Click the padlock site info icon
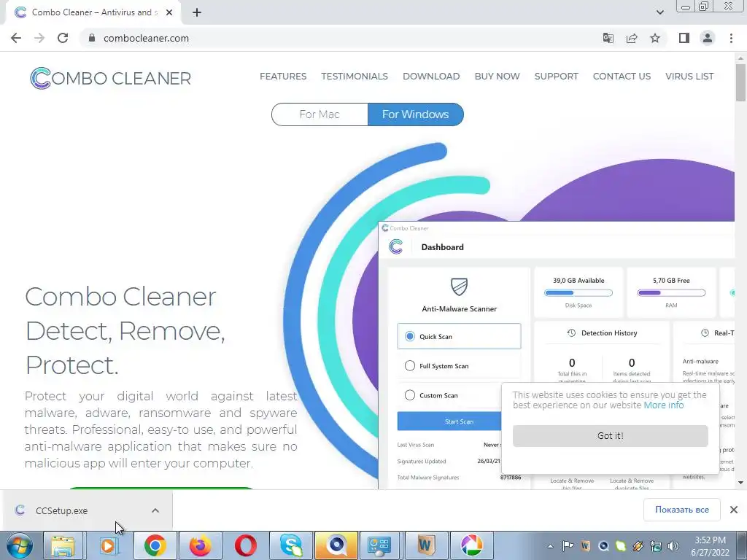Viewport: 747px width, 560px height. click(x=92, y=38)
